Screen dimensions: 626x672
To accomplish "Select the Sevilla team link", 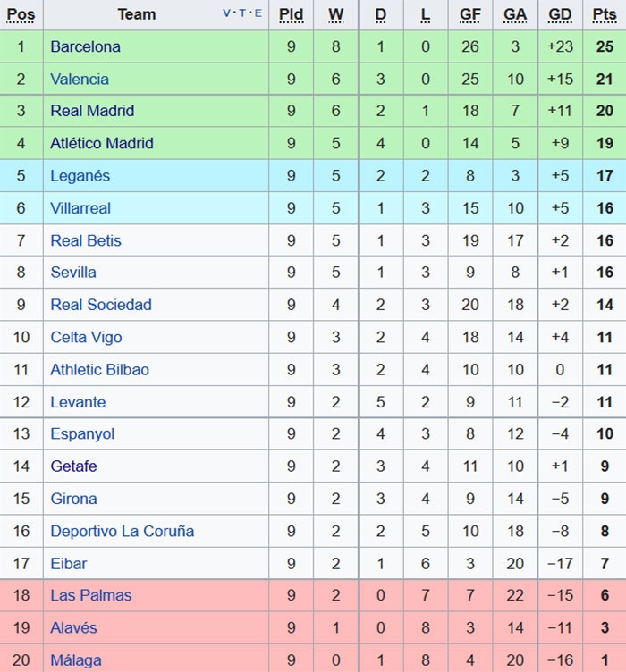I will 73,273.
